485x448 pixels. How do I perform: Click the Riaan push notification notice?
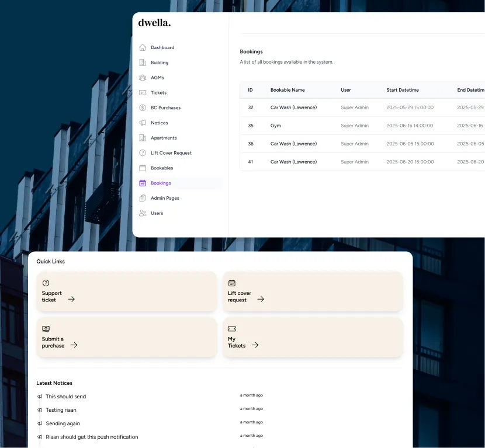[x=92, y=436]
